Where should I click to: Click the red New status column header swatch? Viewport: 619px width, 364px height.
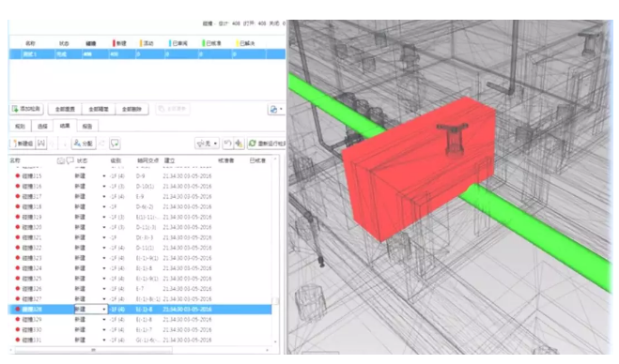pos(114,43)
